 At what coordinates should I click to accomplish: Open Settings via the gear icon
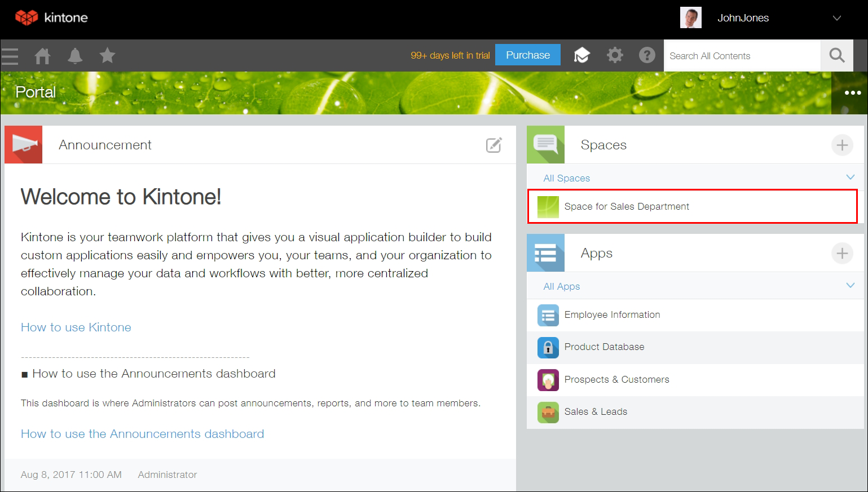(x=615, y=55)
